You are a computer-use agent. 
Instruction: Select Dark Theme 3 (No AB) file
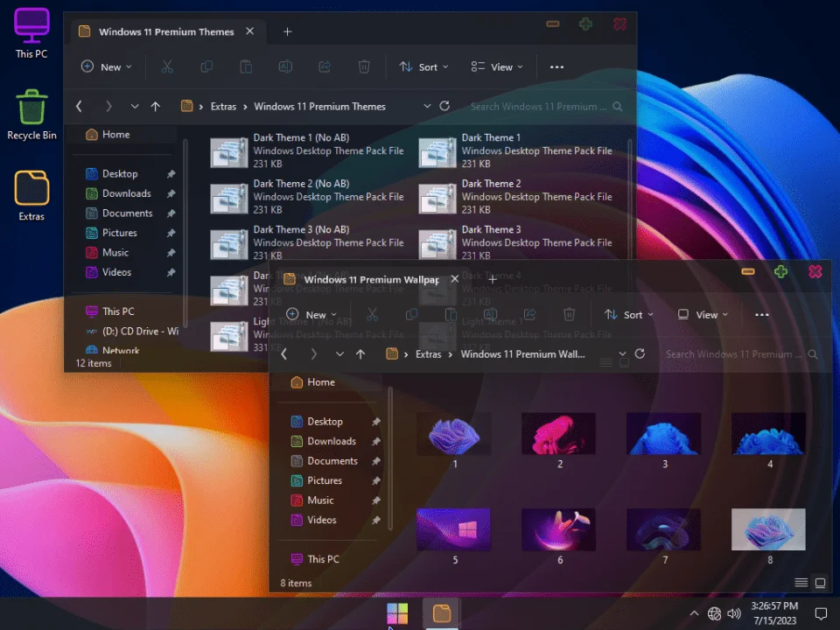coord(307,242)
